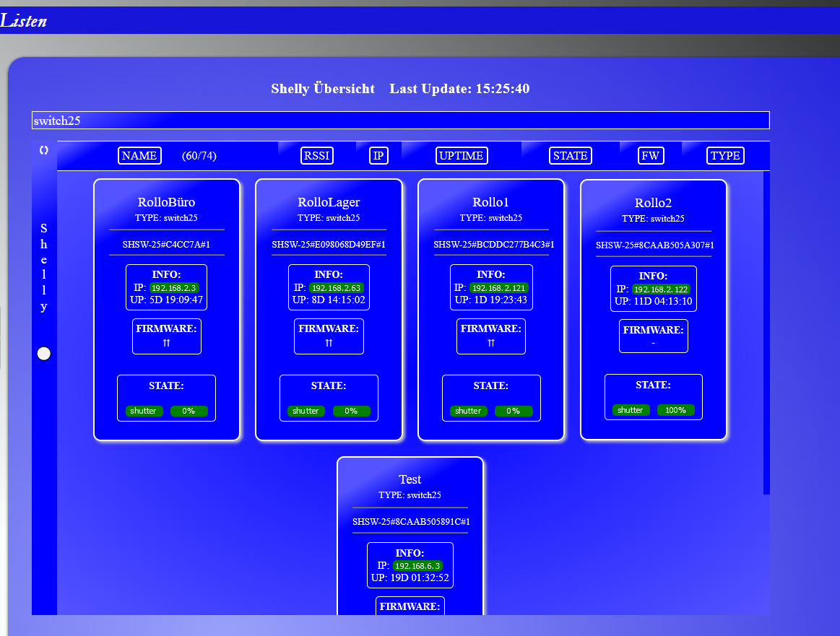Click RolloLager firmware update arrows

pos(329,344)
